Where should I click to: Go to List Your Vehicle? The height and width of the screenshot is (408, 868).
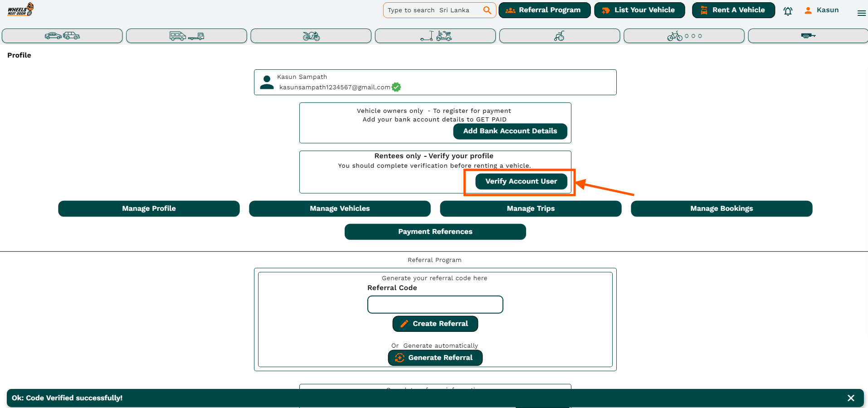pyautogui.click(x=639, y=10)
